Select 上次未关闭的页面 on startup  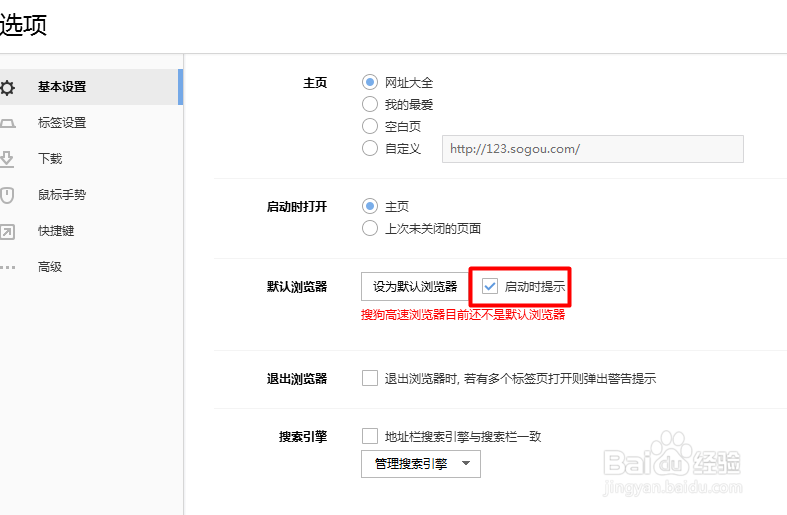370,228
